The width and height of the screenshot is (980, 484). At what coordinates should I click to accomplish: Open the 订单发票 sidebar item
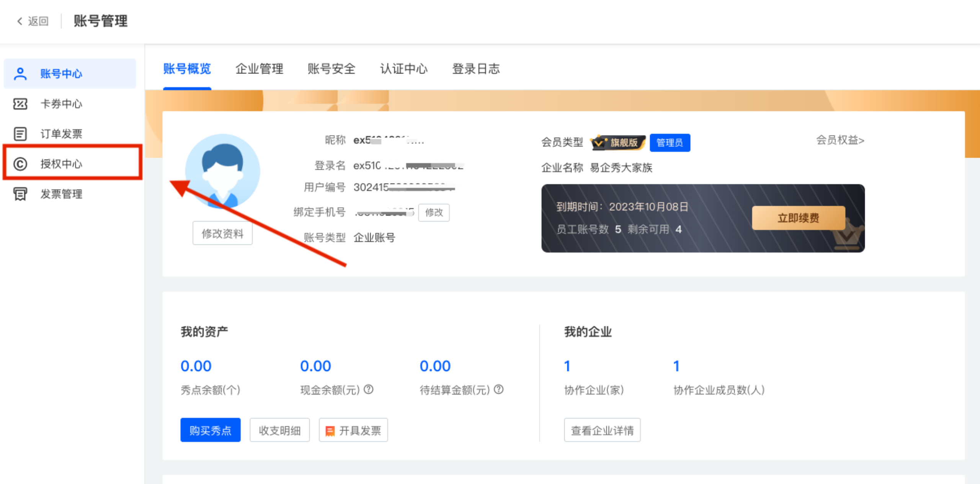click(70, 134)
